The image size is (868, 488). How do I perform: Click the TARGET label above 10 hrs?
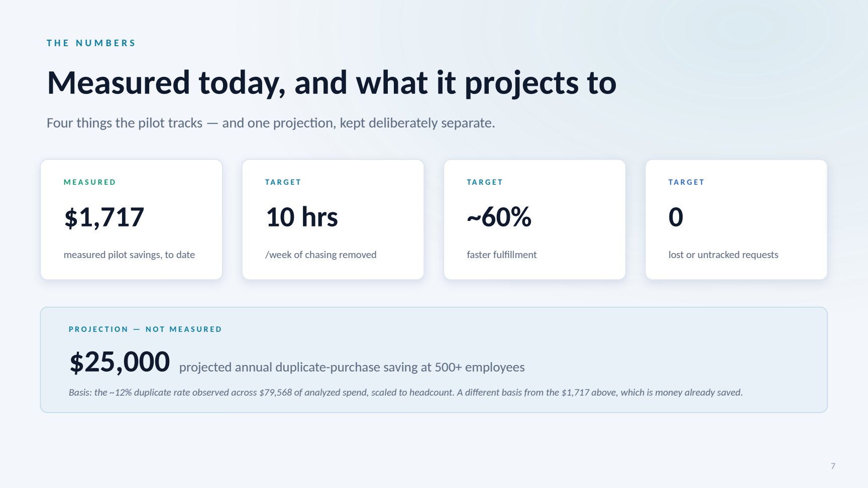(283, 182)
